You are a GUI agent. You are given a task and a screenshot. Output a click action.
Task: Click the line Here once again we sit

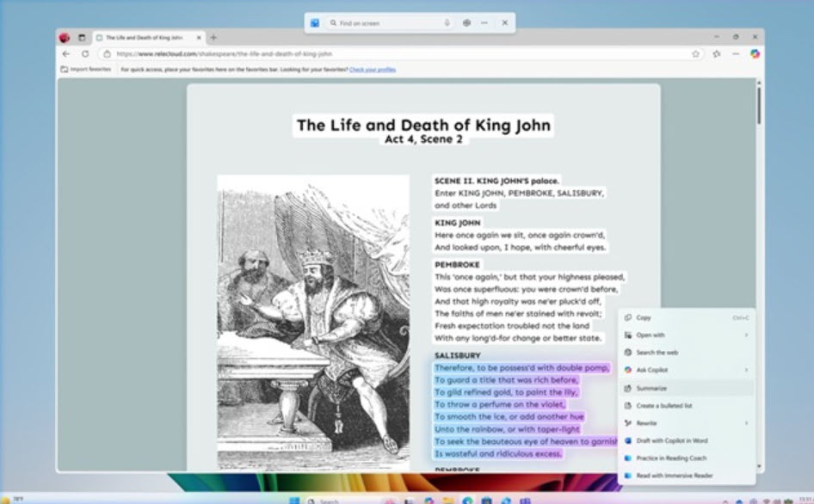(520, 235)
